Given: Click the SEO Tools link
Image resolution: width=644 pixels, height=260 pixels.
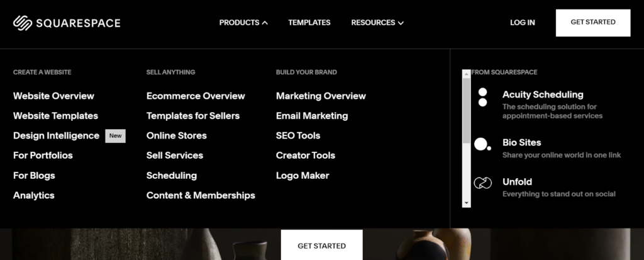Looking at the screenshot, I should (297, 135).
